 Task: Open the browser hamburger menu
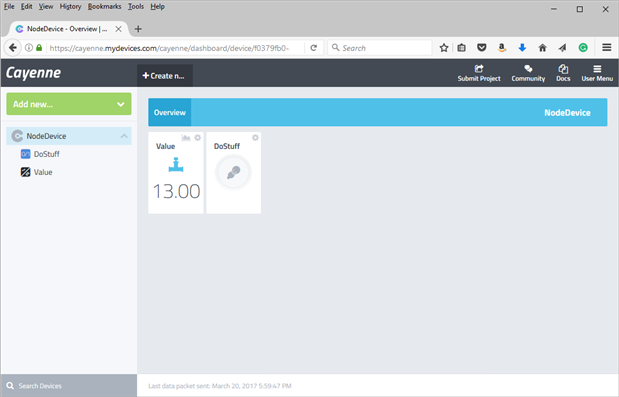coord(607,48)
